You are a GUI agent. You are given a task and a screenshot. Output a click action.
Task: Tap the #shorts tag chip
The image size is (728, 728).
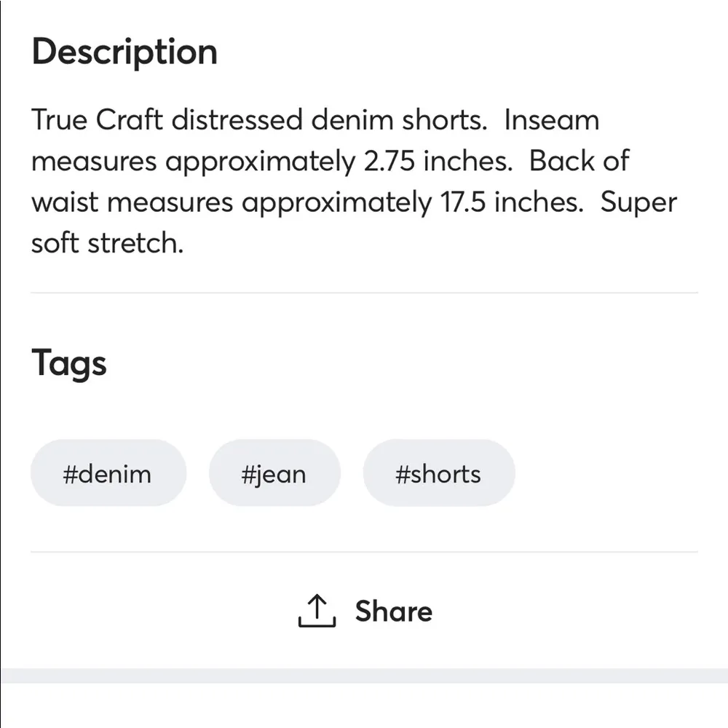[438, 474]
